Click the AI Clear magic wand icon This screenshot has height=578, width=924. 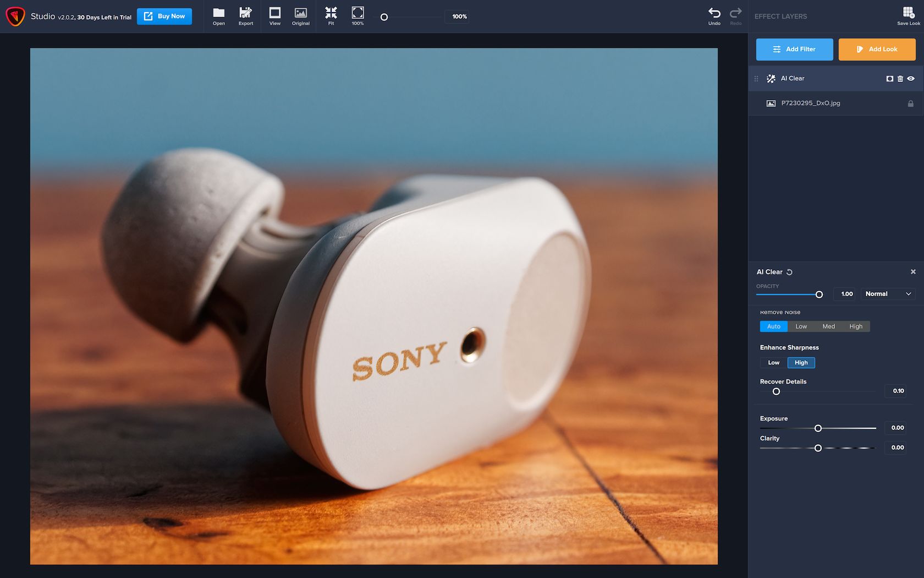click(771, 79)
